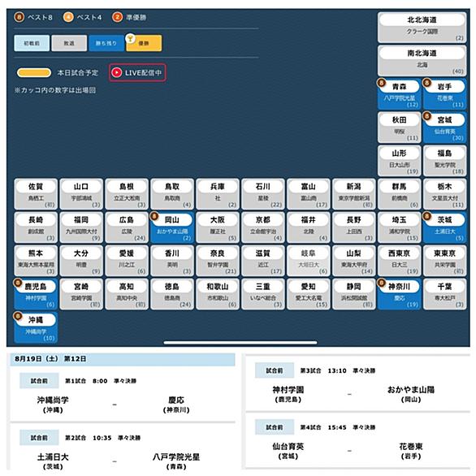Select the 山口 prefecture card
476x476 pixels.
pyautogui.click(x=81, y=194)
